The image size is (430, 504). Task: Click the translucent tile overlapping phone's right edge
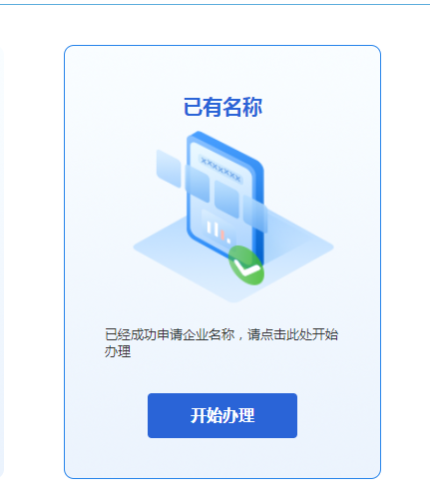[255, 214]
